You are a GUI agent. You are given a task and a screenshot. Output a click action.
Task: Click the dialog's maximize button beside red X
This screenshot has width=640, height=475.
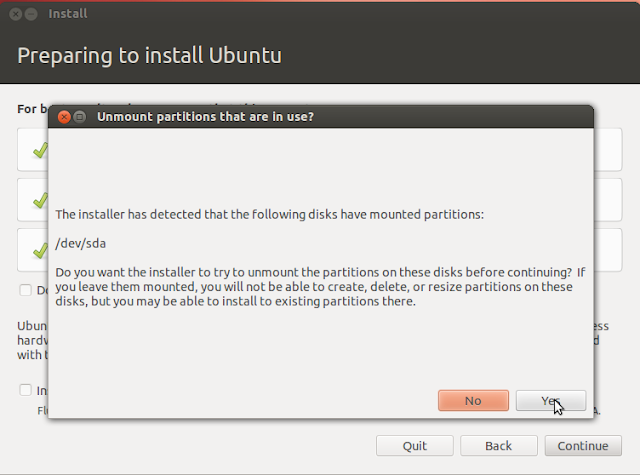(x=80, y=117)
